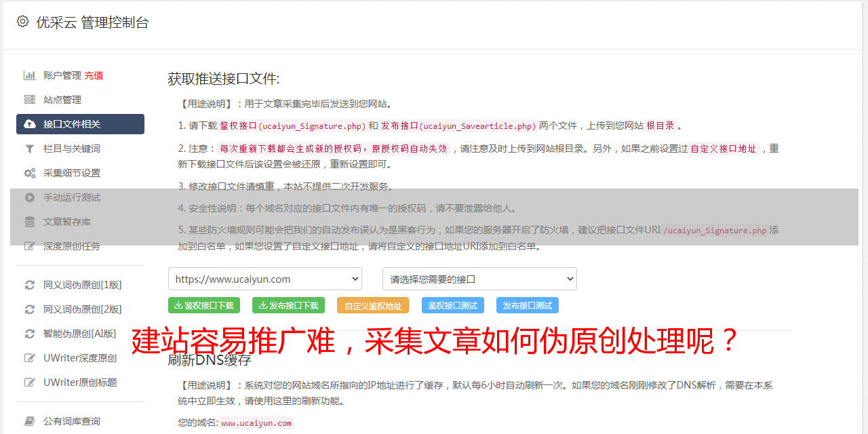Open UWriter深度原创 menu item
The height and width of the screenshot is (434, 868).
[x=80, y=358]
